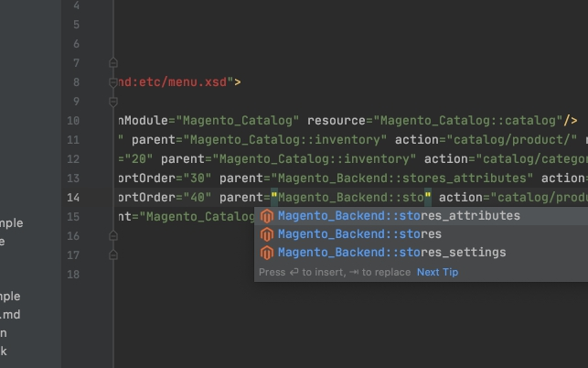
Task: Toggle the fold end marker on line 17
Action: click(x=113, y=255)
